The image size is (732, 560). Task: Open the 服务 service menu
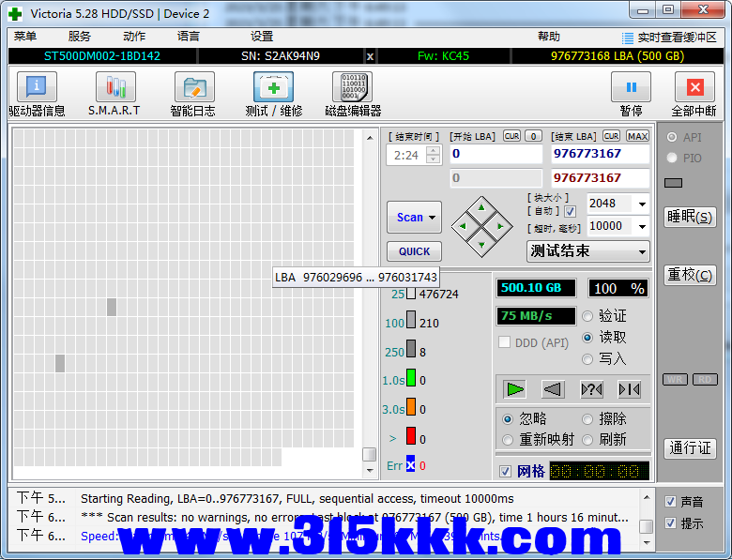tap(80, 37)
